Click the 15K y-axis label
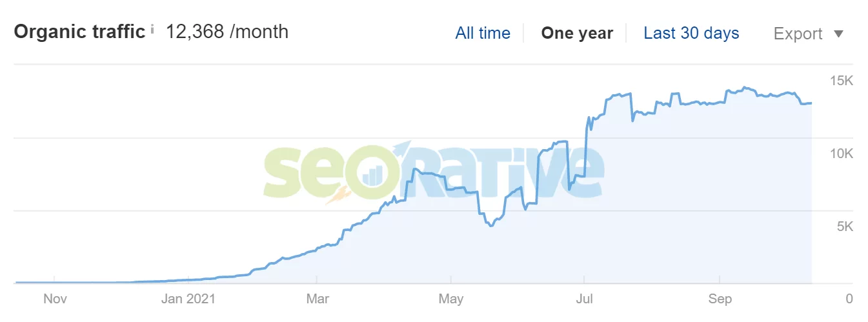The height and width of the screenshot is (322, 868). (842, 81)
